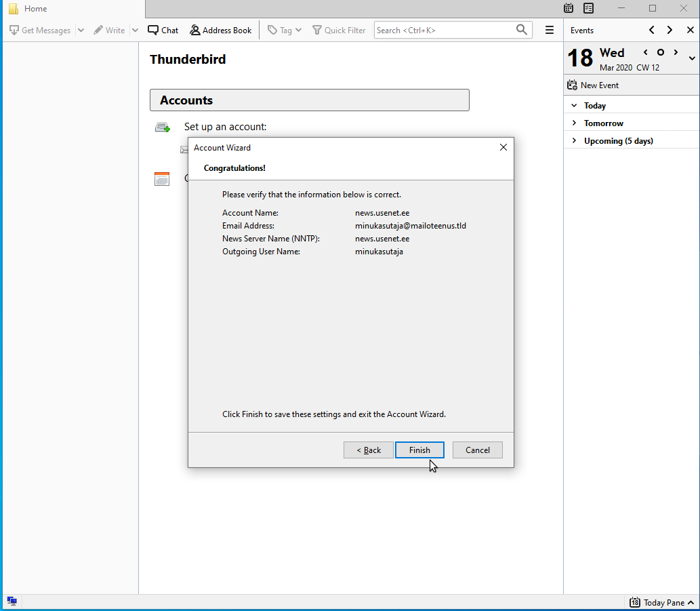The height and width of the screenshot is (611, 700).
Task: Click the New Event button
Action: (x=593, y=85)
